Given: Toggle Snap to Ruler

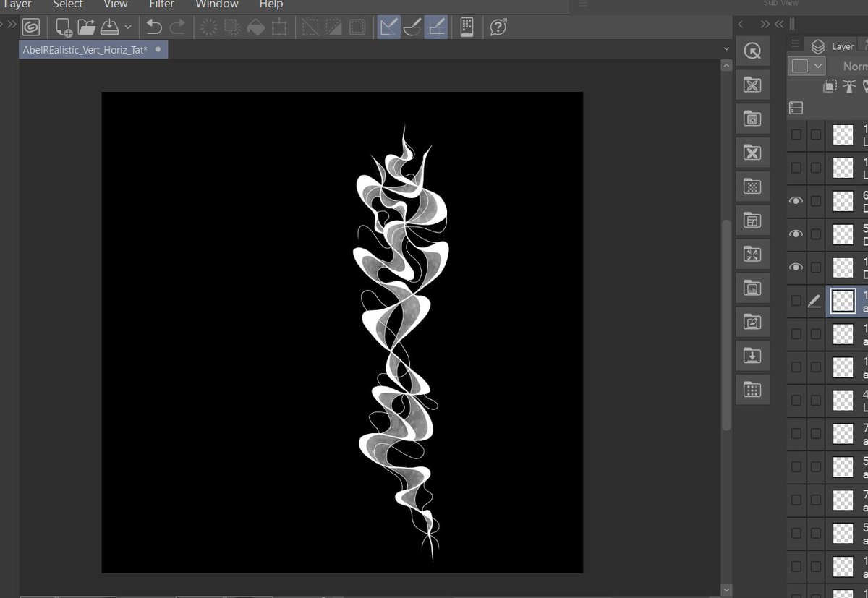Looking at the screenshot, I should coord(388,27).
